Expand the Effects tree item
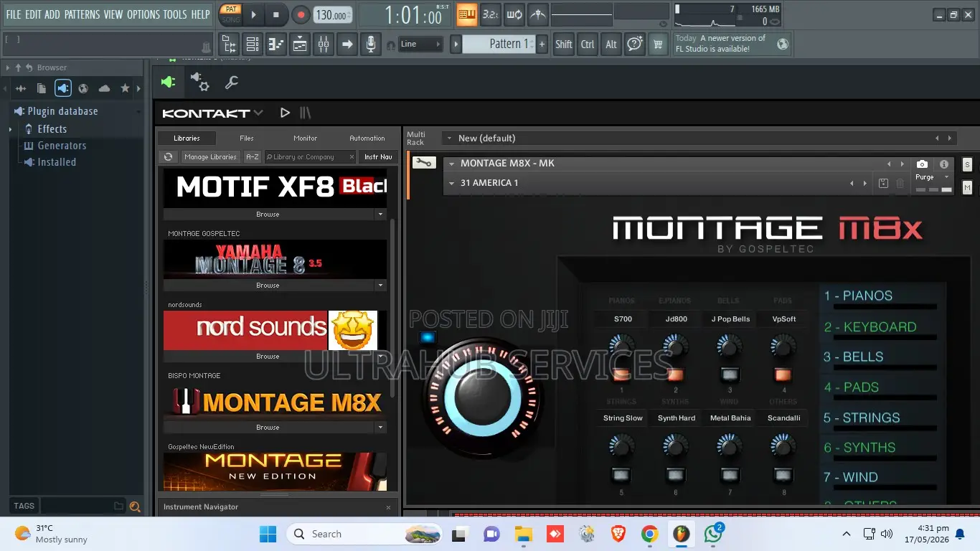 (x=10, y=129)
